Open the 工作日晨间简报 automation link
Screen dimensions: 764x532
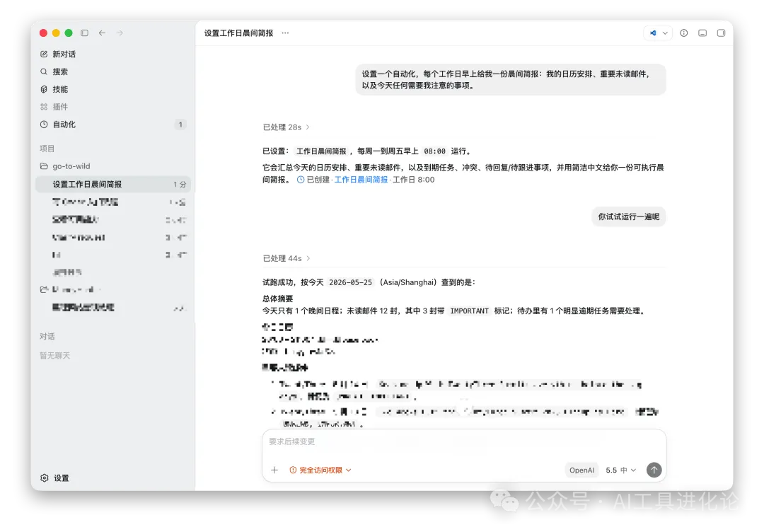tap(361, 180)
